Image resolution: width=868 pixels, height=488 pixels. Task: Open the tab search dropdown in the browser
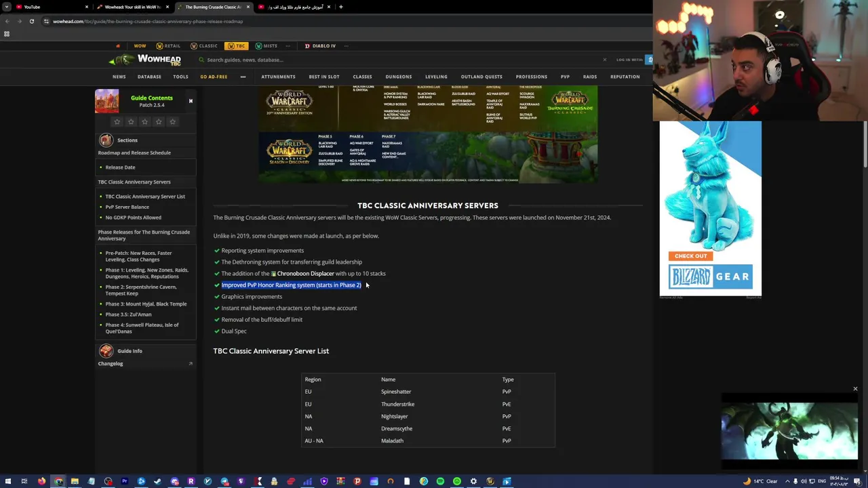pyautogui.click(x=7, y=7)
